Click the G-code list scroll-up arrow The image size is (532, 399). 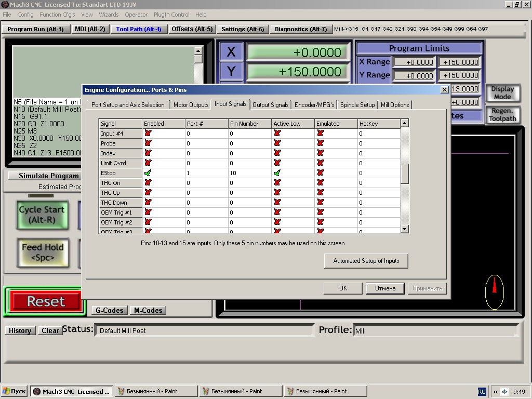[x=198, y=50]
